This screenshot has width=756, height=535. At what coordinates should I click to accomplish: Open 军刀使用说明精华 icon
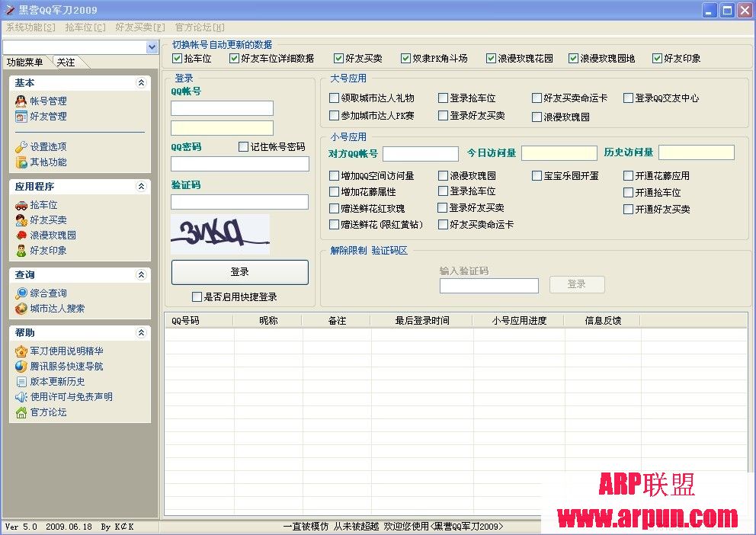pos(21,351)
